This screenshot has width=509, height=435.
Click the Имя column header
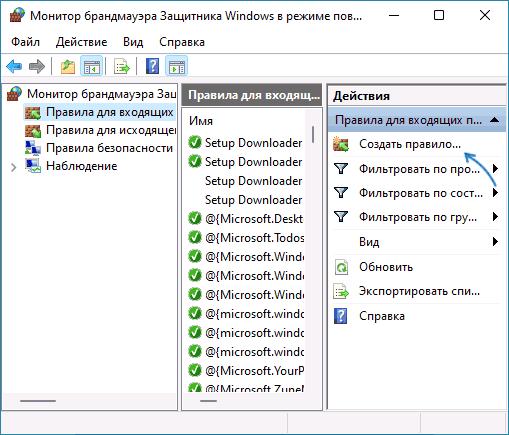tap(201, 121)
